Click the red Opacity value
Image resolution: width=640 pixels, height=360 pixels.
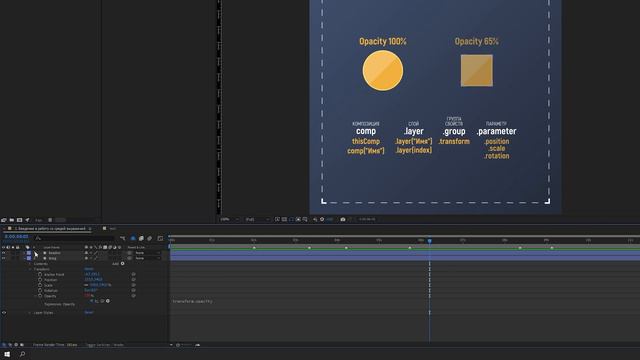(x=87, y=296)
